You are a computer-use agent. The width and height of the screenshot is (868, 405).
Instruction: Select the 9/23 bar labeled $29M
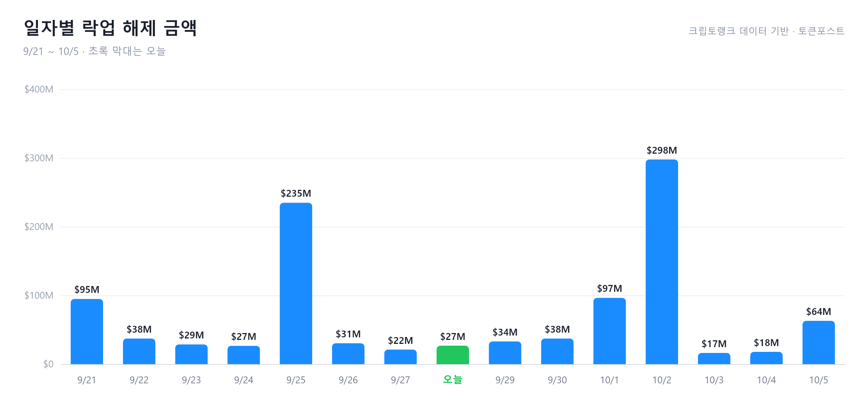191,354
